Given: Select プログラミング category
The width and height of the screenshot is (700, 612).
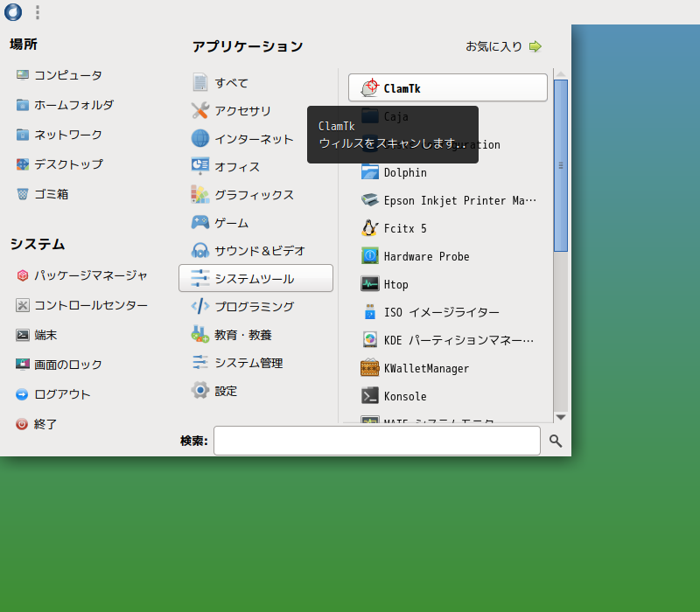Looking at the screenshot, I should (255, 307).
